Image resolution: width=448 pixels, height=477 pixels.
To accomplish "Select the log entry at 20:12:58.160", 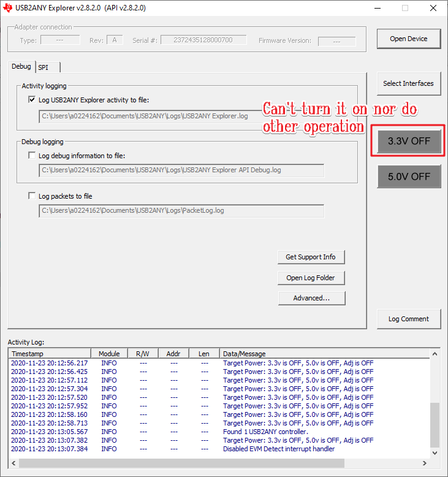I will click(219, 414).
